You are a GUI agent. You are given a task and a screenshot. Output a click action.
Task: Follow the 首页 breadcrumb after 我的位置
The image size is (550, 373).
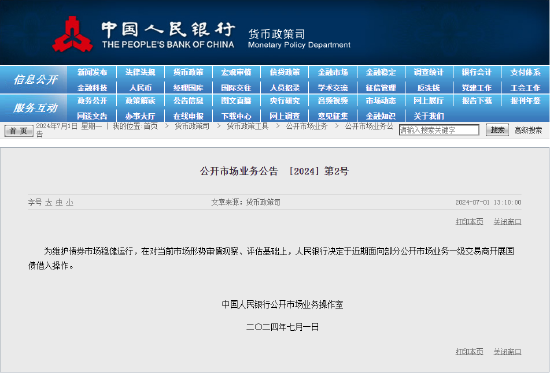tap(150, 126)
